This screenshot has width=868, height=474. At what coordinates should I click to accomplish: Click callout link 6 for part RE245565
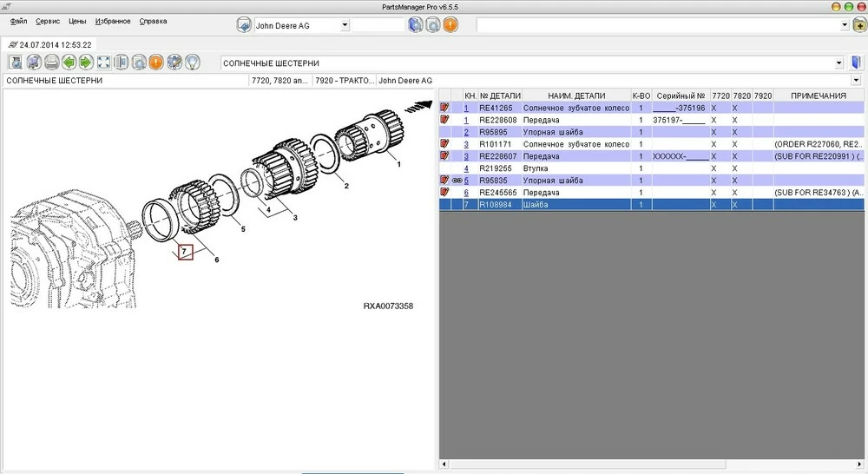pyautogui.click(x=466, y=193)
